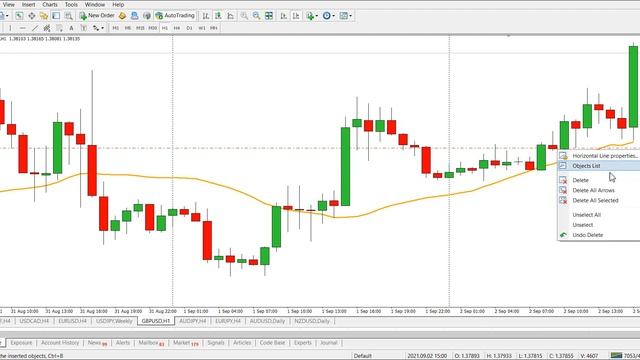Switch to M15 timeframe

(140, 28)
